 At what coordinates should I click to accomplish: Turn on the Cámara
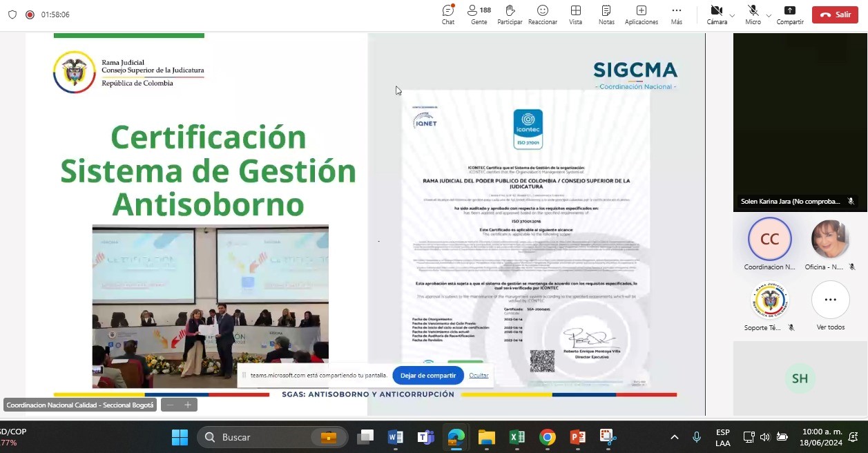(716, 14)
